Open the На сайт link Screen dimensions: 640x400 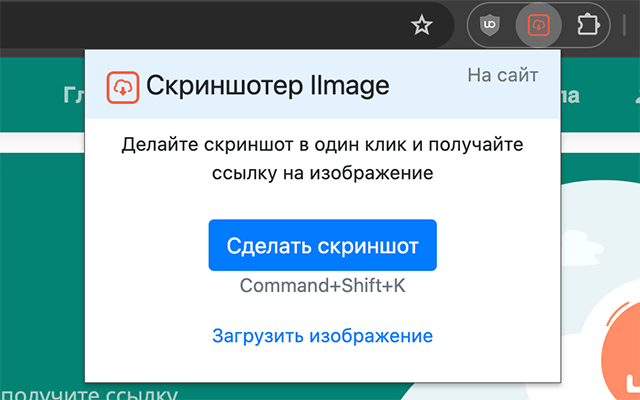502,75
